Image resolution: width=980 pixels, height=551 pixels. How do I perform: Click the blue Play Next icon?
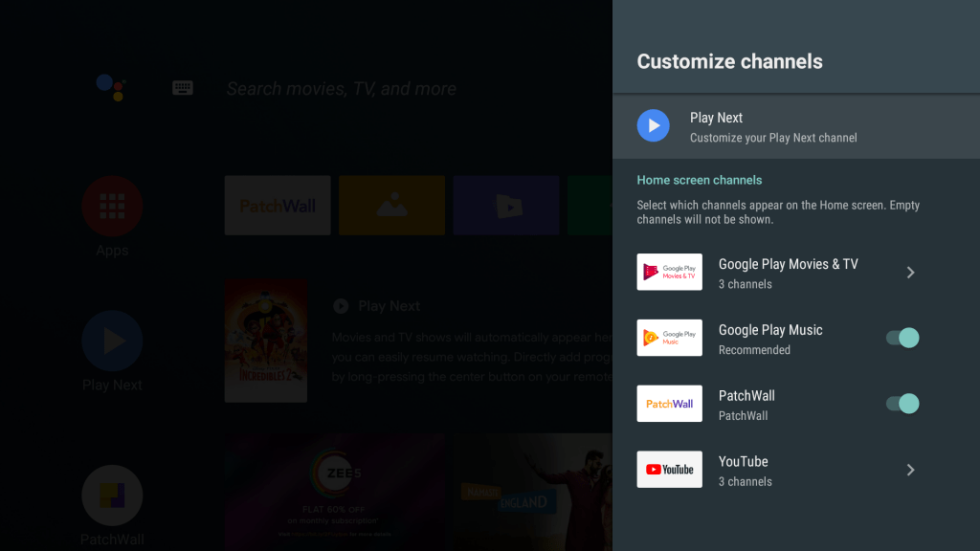pos(653,125)
